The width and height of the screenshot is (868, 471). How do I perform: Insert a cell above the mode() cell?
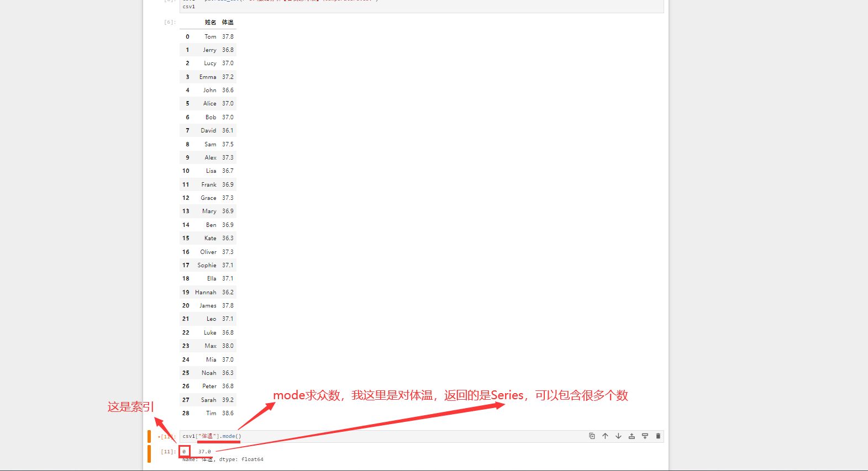click(x=632, y=436)
